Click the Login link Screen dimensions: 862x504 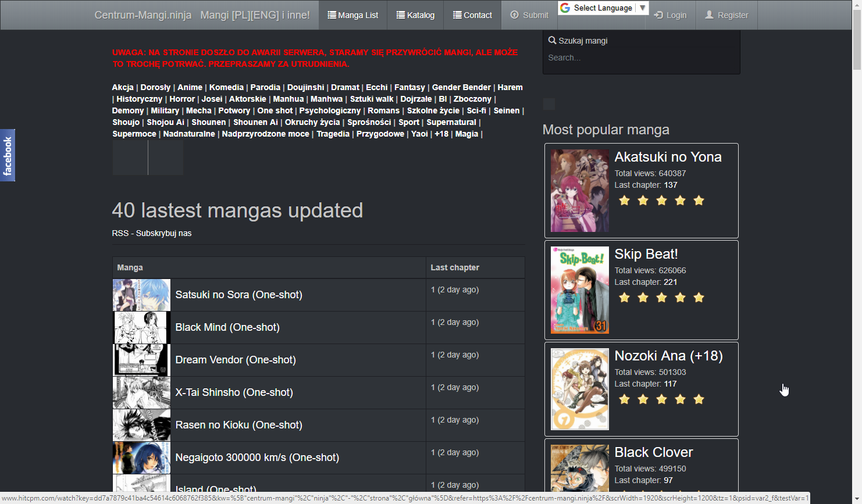tap(670, 15)
